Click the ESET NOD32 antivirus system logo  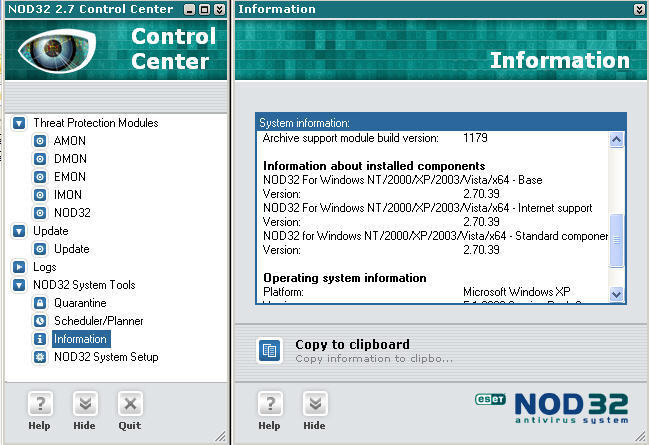[x=552, y=408]
